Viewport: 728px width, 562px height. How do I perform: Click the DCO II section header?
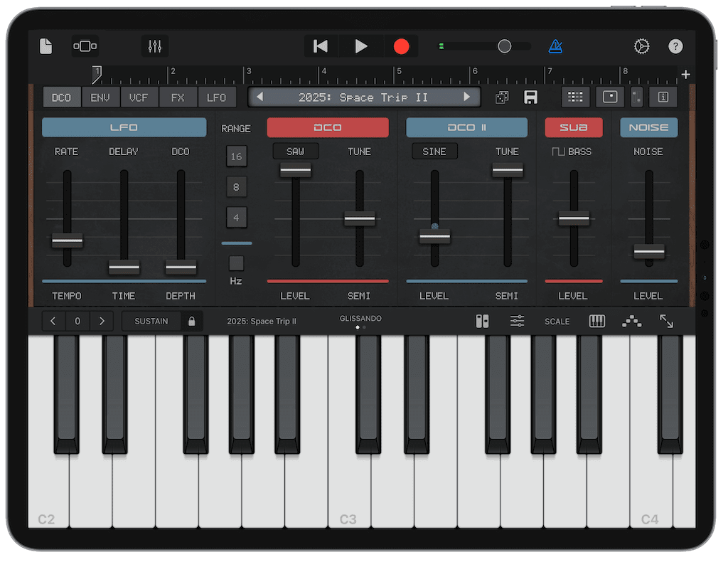click(466, 127)
